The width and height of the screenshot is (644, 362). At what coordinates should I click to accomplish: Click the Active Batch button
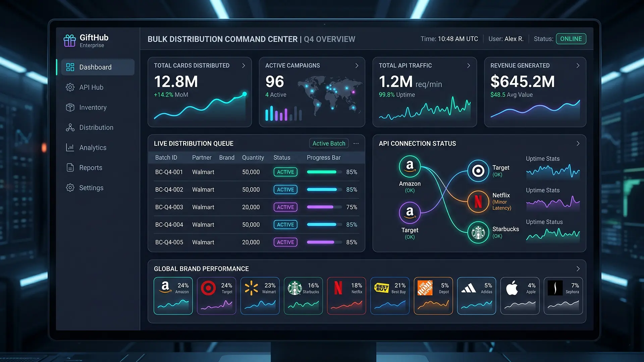click(329, 143)
